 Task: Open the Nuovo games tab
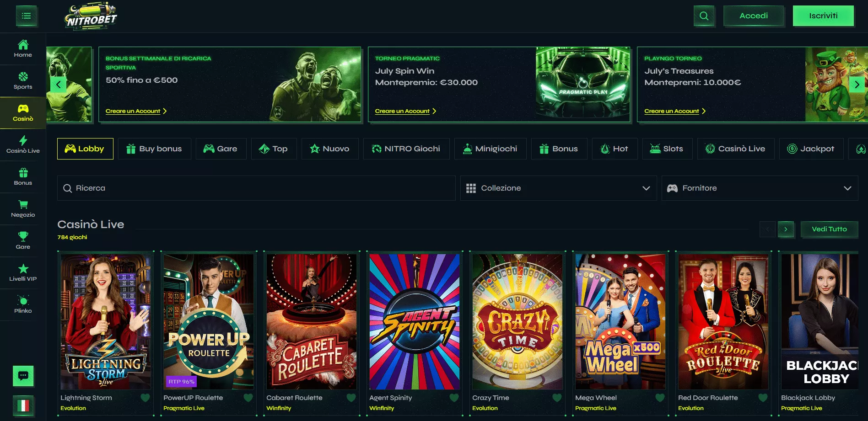click(330, 149)
